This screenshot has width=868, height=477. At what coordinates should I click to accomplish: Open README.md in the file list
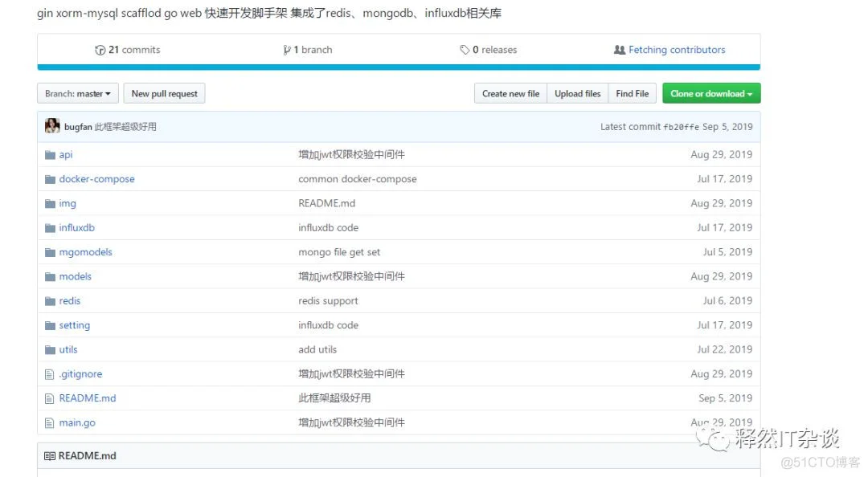88,397
